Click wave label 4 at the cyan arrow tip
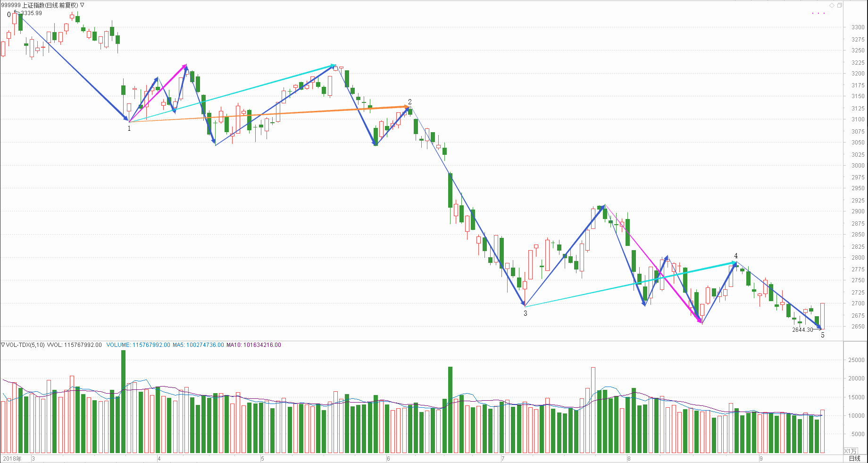Viewport: 868px width, 463px height. 736,256
